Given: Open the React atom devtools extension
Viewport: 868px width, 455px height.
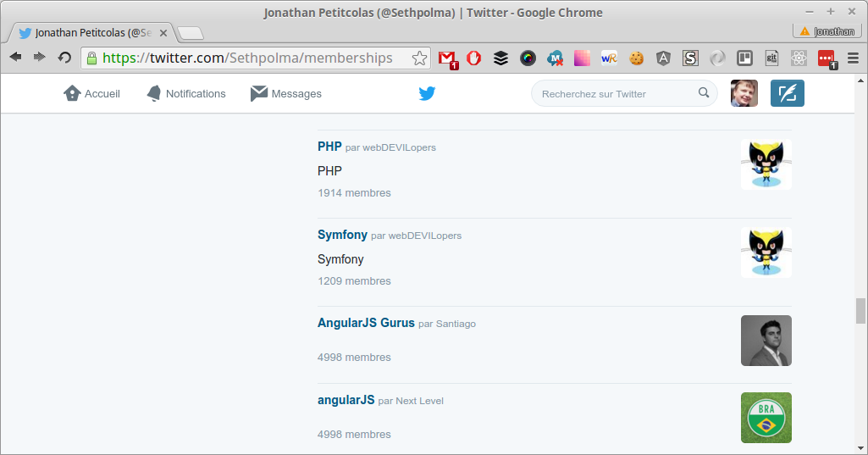Looking at the screenshot, I should [x=799, y=58].
